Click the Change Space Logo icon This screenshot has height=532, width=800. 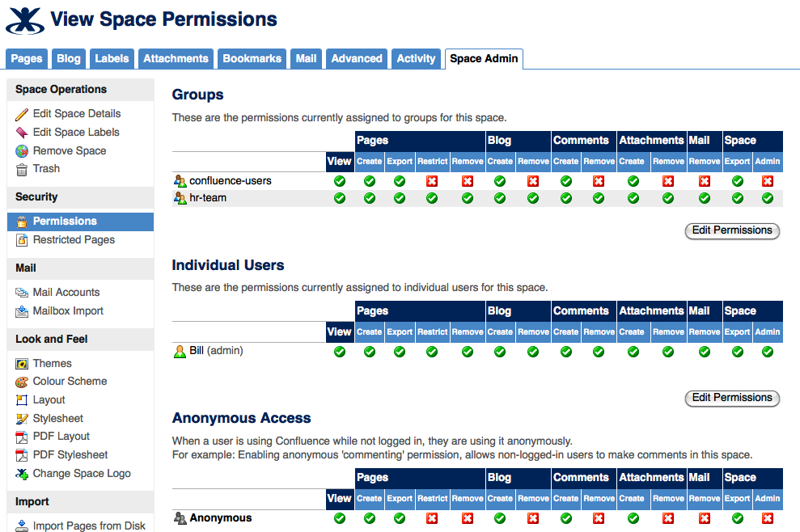[x=22, y=474]
